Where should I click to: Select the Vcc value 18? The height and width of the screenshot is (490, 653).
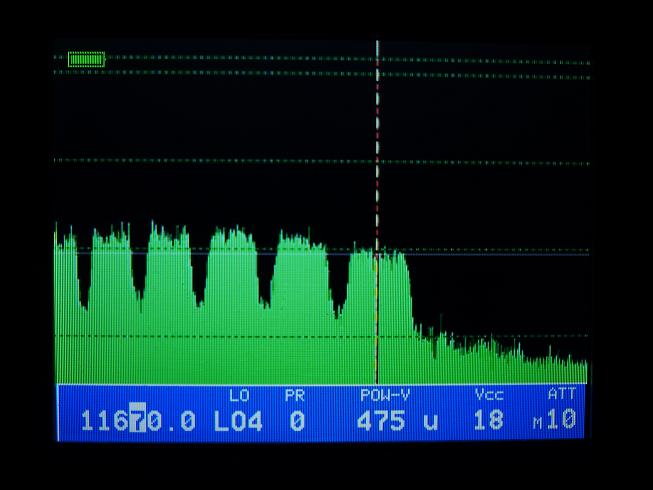coord(488,421)
